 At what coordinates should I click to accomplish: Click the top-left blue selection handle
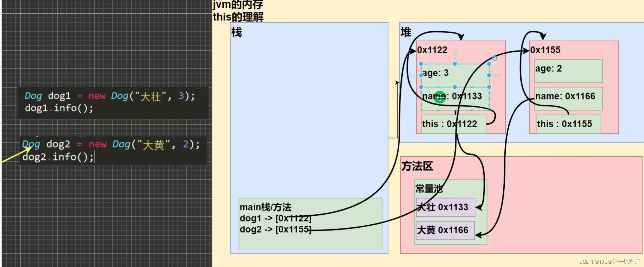tap(421, 63)
